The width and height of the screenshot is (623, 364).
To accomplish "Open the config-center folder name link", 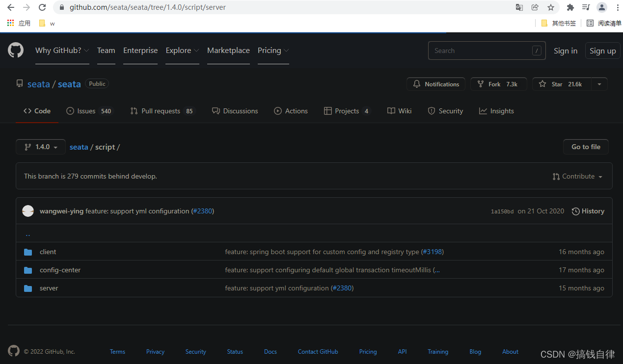I will coord(60,270).
